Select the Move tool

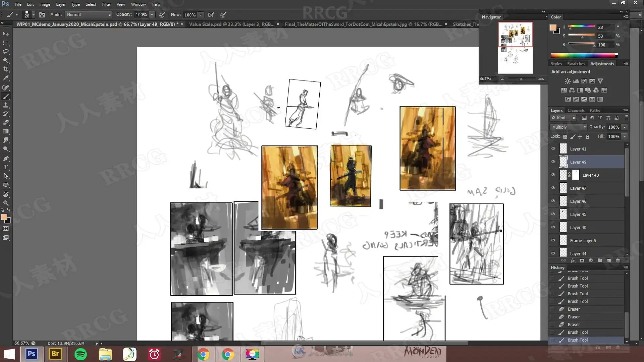pos(6,34)
